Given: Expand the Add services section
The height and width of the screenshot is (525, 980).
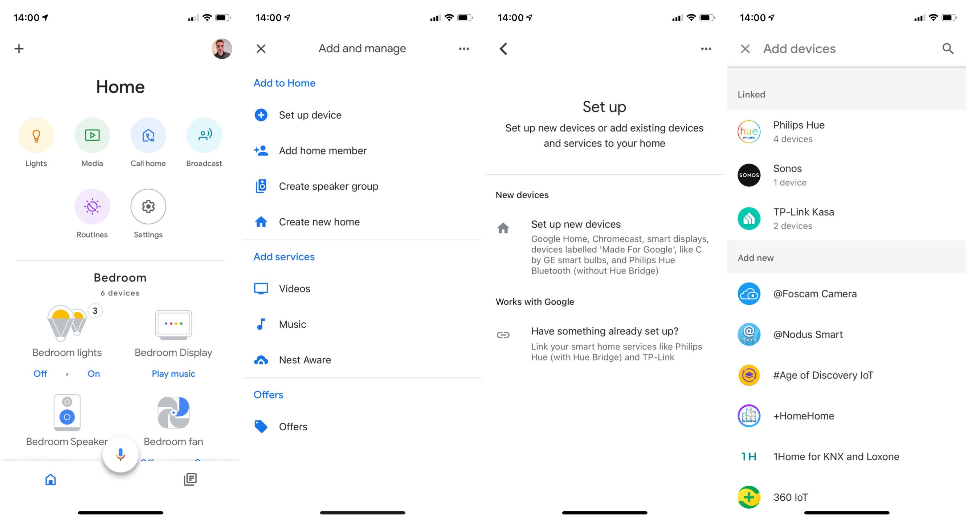Looking at the screenshot, I should coord(283,256).
